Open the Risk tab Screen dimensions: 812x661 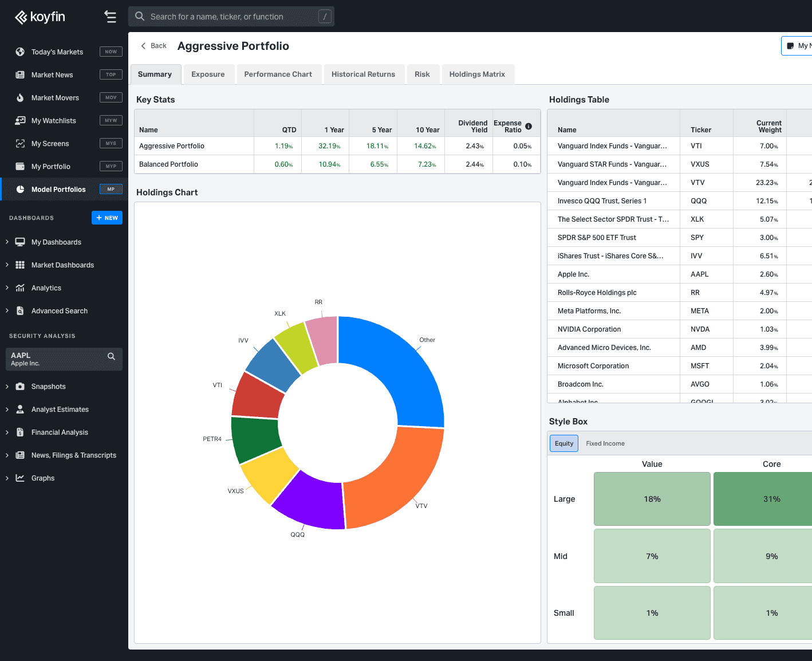pos(423,74)
